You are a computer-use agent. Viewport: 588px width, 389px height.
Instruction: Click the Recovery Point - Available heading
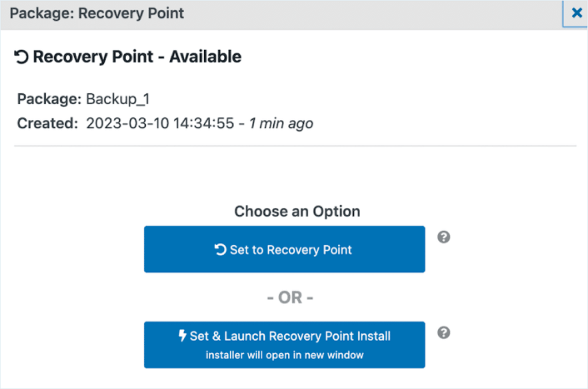click(137, 57)
